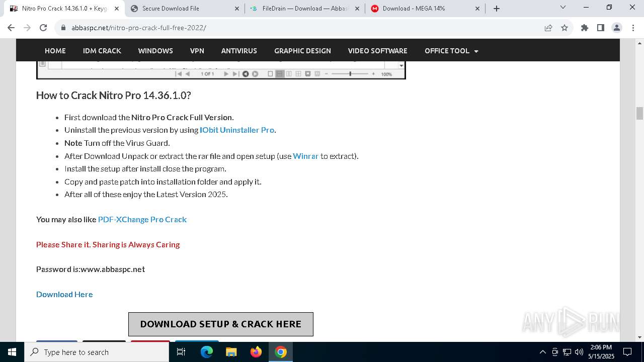Switch to Download - MEGA 14% tab
The width and height of the screenshot is (644, 362).
[x=426, y=8]
